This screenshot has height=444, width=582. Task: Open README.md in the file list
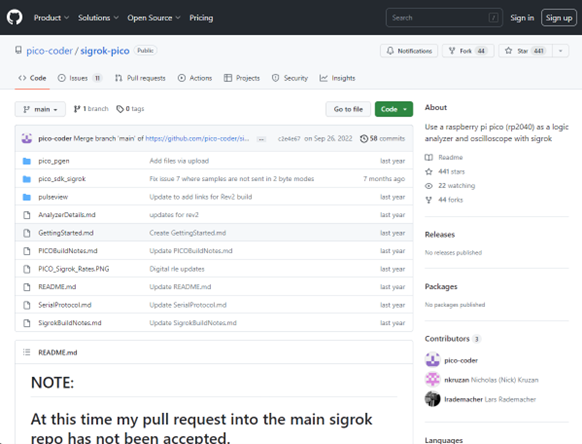57,287
